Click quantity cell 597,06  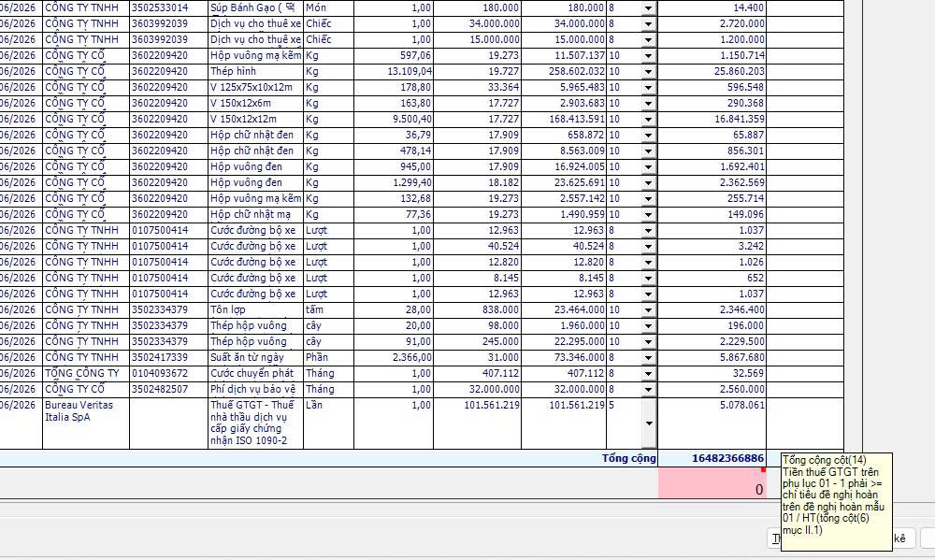tap(394, 55)
